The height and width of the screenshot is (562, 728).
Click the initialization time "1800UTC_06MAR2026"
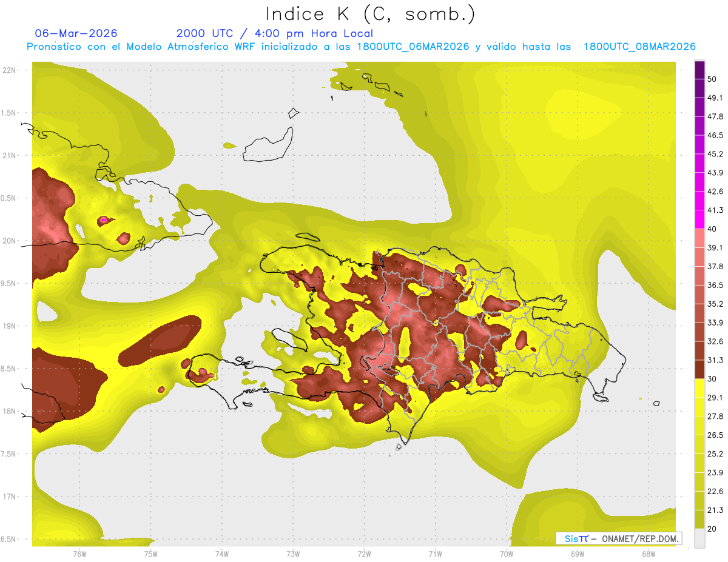413,47
